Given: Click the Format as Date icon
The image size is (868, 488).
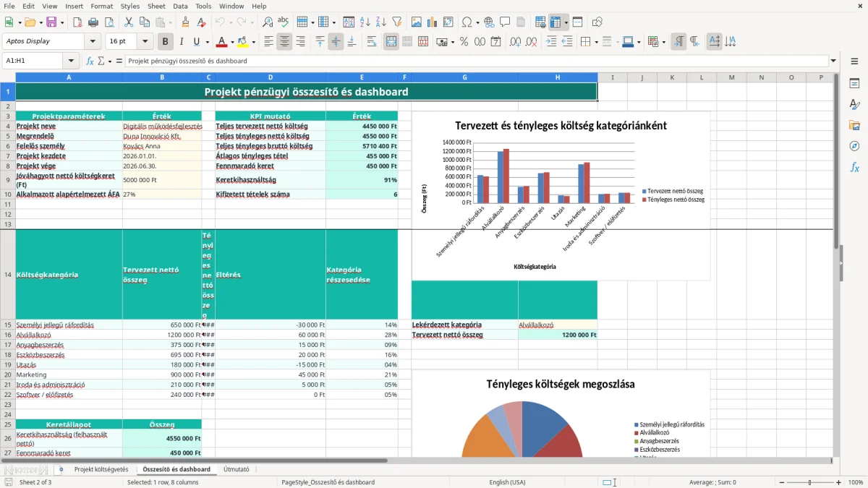Looking at the screenshot, I should pos(496,42).
